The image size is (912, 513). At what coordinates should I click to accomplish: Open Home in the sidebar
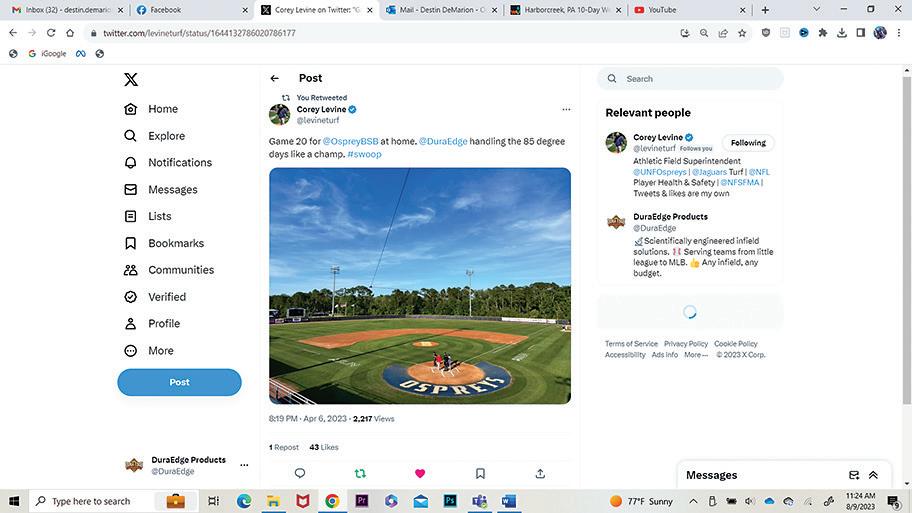[151, 109]
